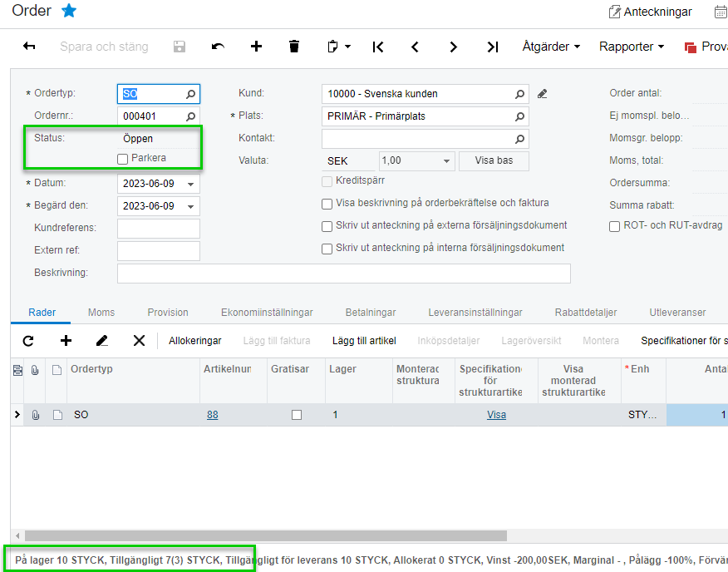Click the attachment paperclip in the SO row
The width and height of the screenshot is (728, 572).
(35, 415)
